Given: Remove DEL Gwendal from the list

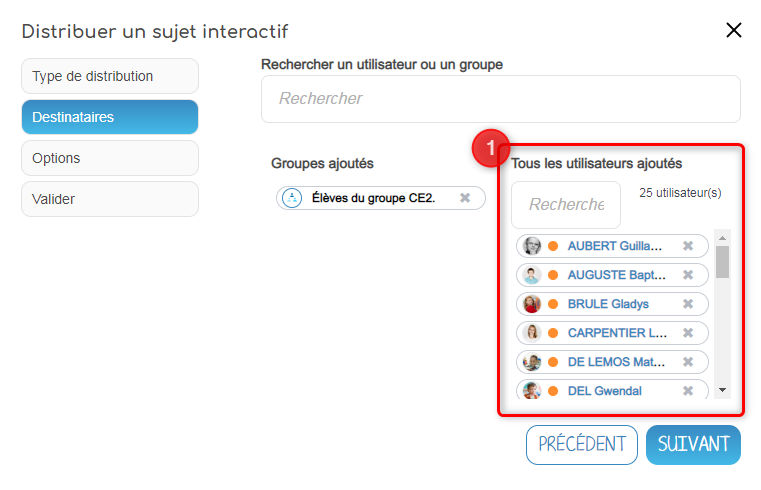Looking at the screenshot, I should click(688, 391).
